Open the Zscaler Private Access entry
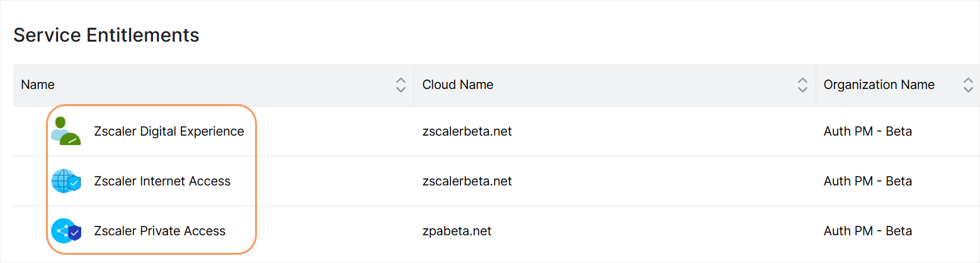 click(x=159, y=231)
